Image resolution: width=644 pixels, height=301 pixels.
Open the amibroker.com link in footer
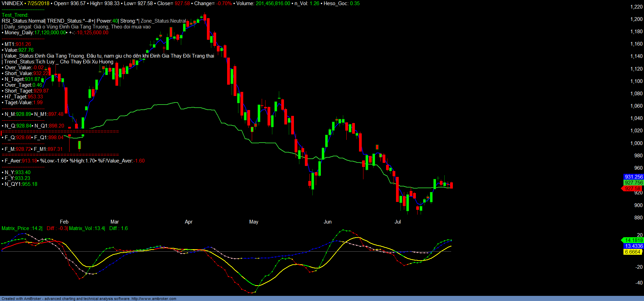pyautogui.click(x=154, y=299)
